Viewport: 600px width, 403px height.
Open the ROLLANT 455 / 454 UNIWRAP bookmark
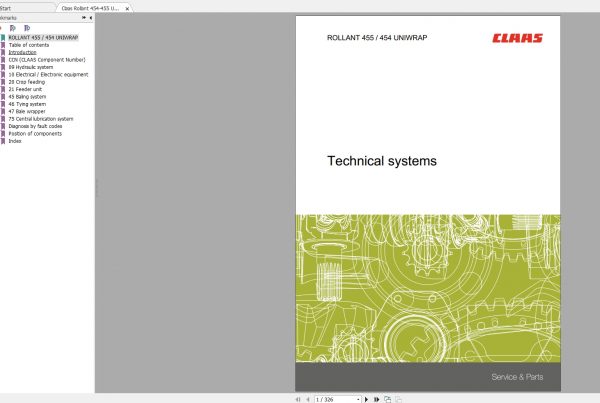click(x=43, y=38)
